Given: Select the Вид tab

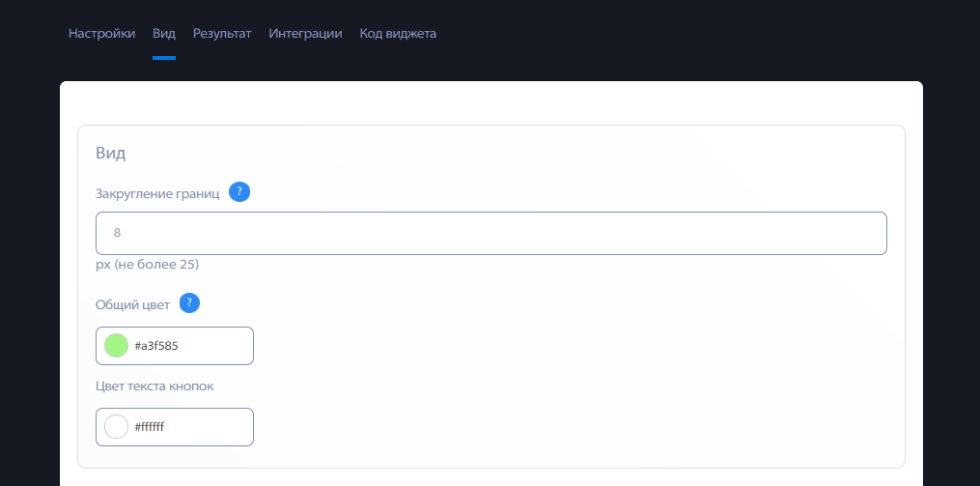Looking at the screenshot, I should pos(164,34).
